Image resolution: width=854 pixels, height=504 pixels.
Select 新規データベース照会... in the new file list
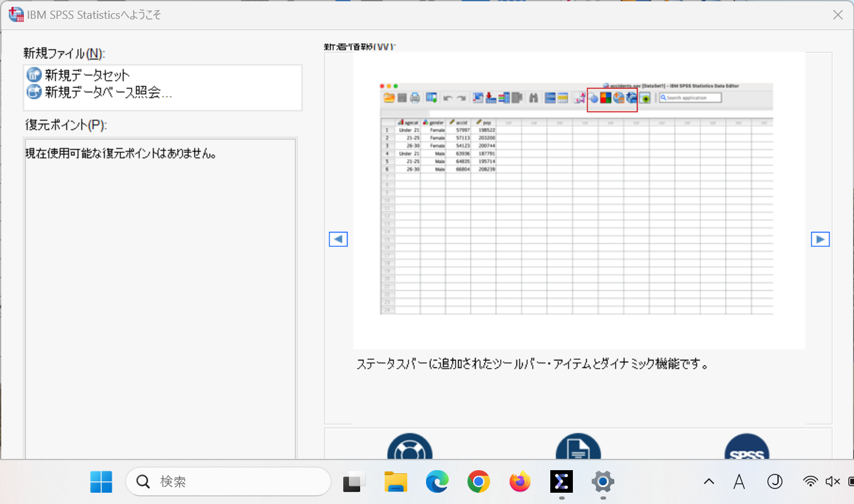(99, 92)
